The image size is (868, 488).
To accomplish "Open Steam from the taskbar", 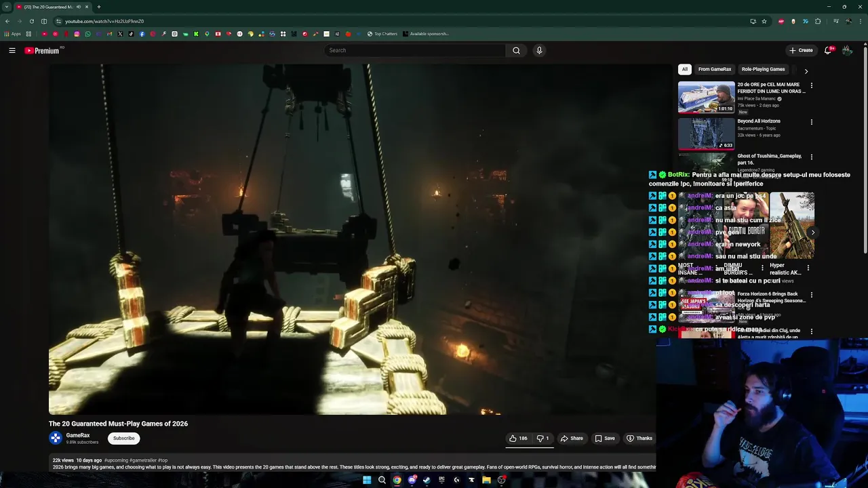I will point(427,480).
